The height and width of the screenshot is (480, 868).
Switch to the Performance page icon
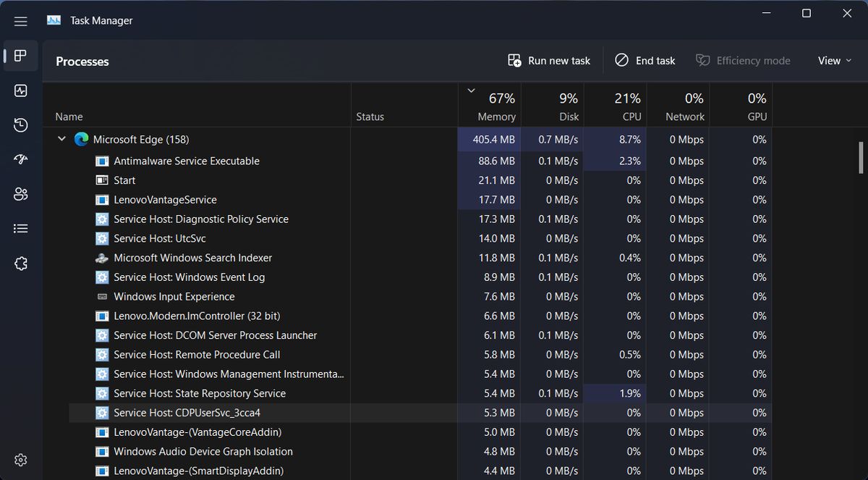(x=20, y=90)
